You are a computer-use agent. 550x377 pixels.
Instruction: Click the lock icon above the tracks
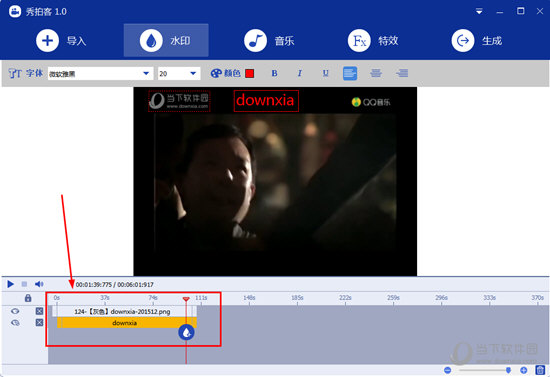(28, 298)
